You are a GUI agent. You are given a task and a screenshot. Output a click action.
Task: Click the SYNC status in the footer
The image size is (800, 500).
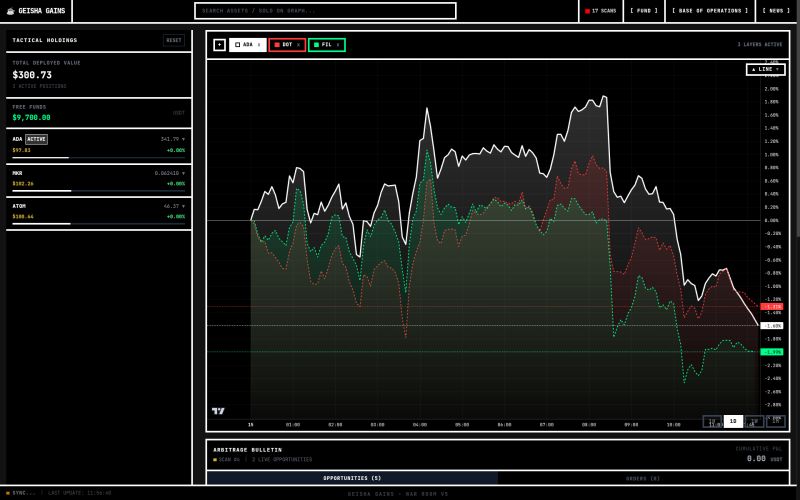(20, 493)
